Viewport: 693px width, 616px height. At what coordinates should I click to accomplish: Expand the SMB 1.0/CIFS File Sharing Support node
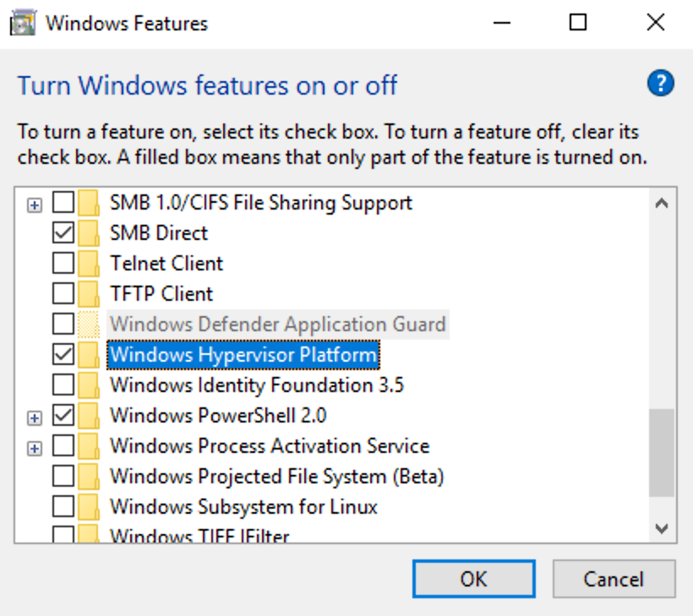35,205
